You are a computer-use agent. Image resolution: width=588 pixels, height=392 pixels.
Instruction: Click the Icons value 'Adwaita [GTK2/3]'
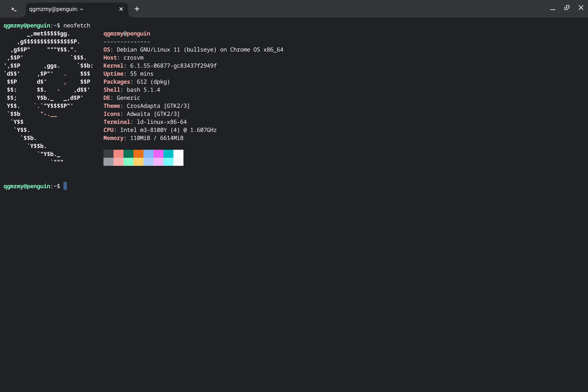pyautogui.click(x=153, y=114)
